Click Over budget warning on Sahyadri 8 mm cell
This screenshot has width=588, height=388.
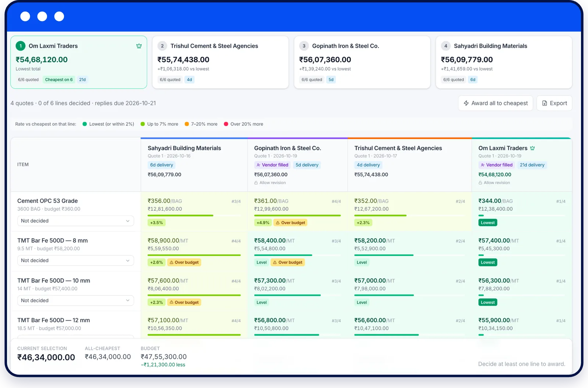coord(184,263)
